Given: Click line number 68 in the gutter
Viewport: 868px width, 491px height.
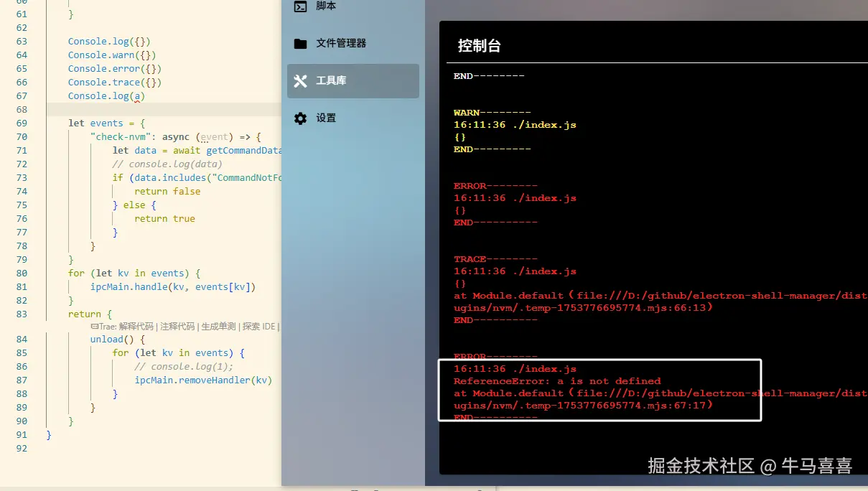Looking at the screenshot, I should coord(22,109).
